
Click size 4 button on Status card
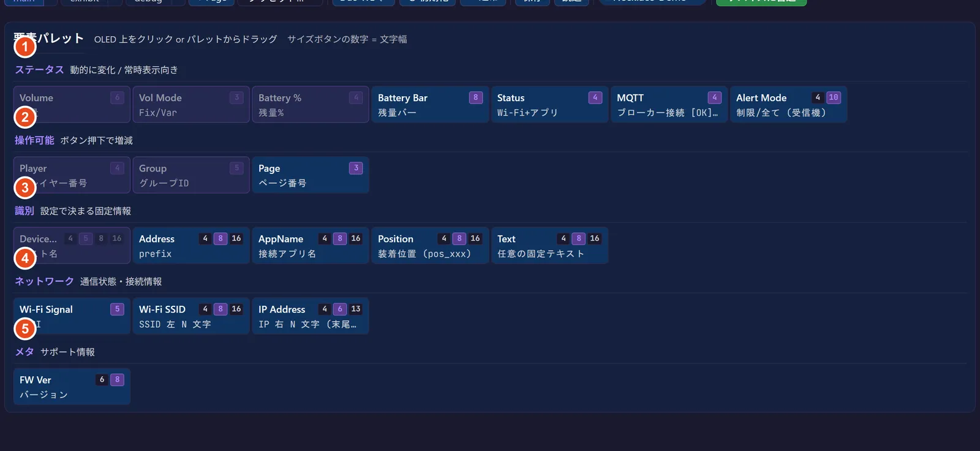point(595,97)
